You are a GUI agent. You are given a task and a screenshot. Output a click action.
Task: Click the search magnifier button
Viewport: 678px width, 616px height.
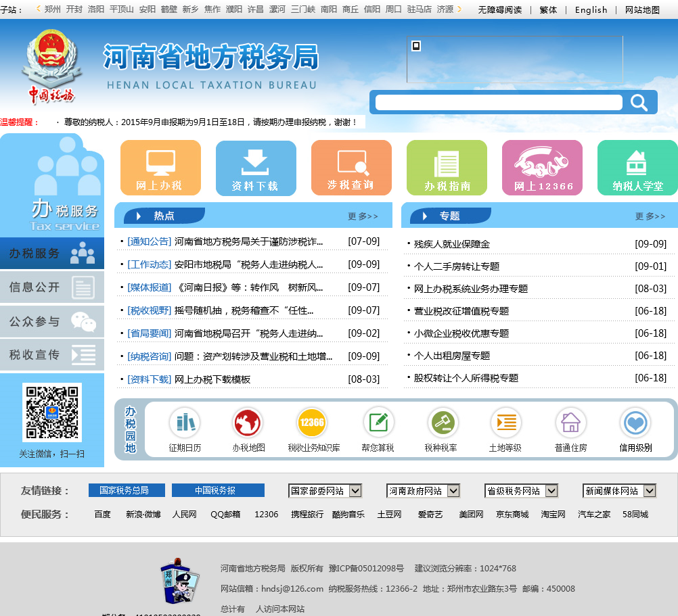639,102
